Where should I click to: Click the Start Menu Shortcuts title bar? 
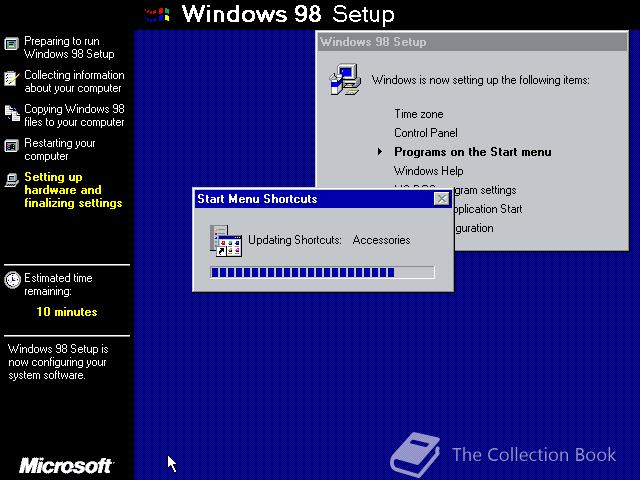tap(322, 199)
